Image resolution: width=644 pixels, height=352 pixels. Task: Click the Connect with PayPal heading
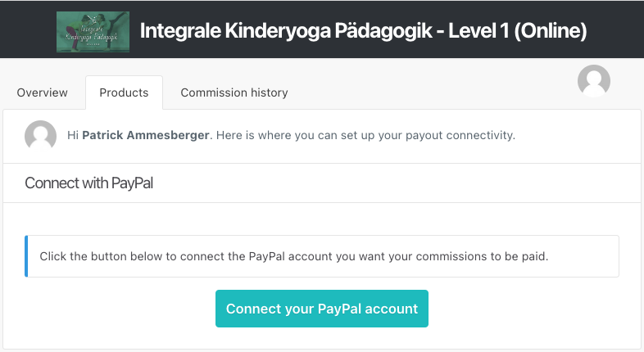[88, 183]
